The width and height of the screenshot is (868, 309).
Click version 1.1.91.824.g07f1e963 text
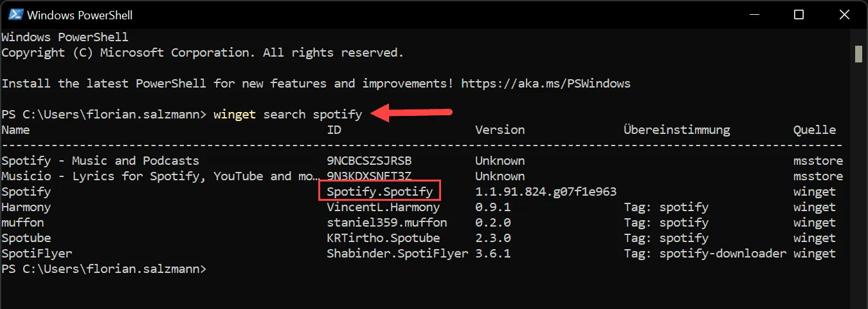546,192
